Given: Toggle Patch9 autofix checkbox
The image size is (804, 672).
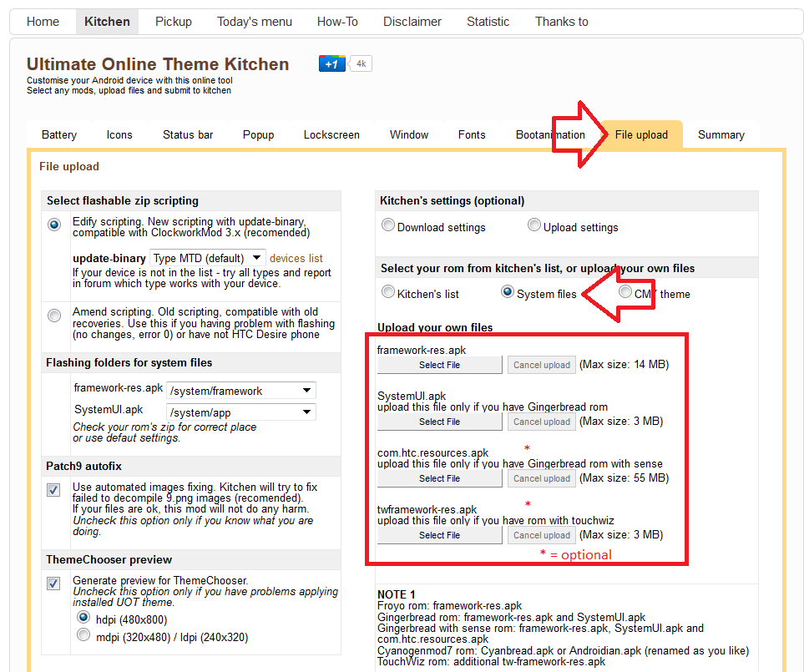Looking at the screenshot, I should click(x=53, y=490).
